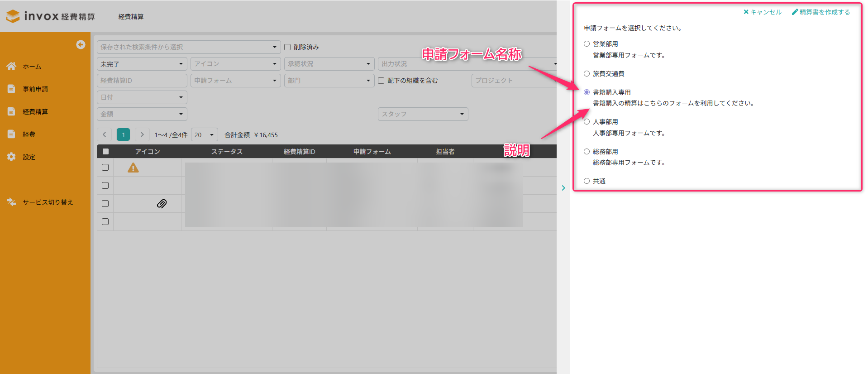
Task: Select the 人事部用 radio button
Action: (587, 121)
